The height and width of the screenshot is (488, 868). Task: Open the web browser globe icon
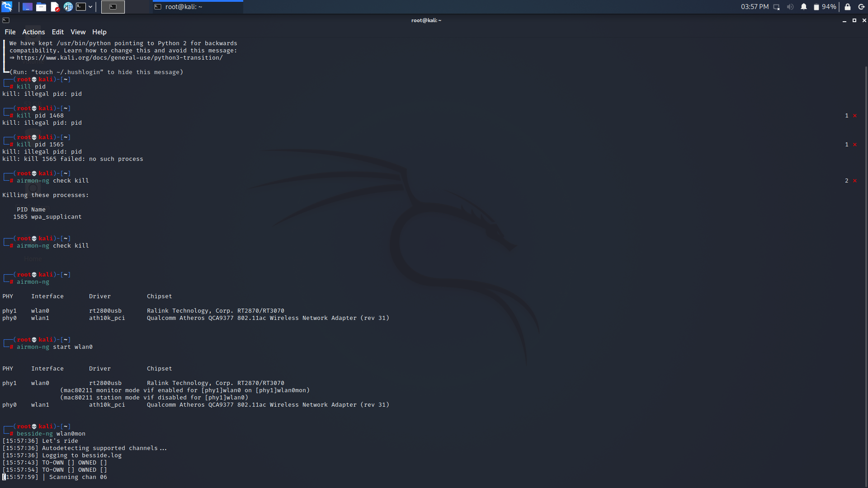68,7
